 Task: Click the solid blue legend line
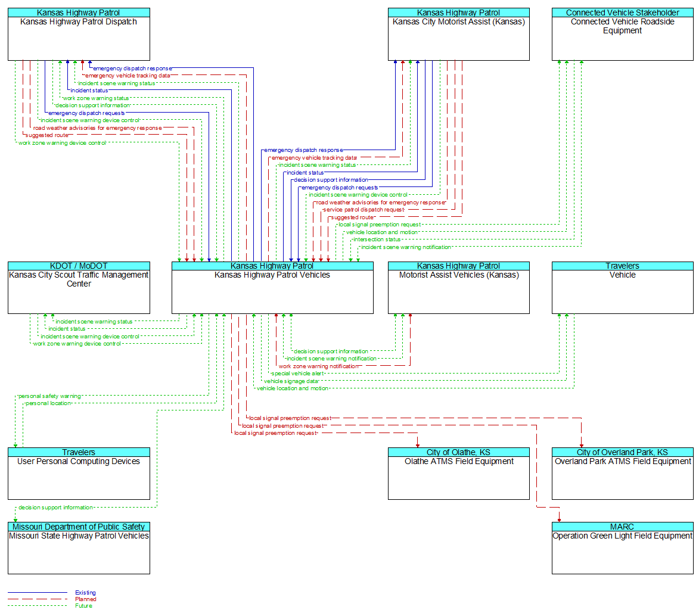(38, 592)
